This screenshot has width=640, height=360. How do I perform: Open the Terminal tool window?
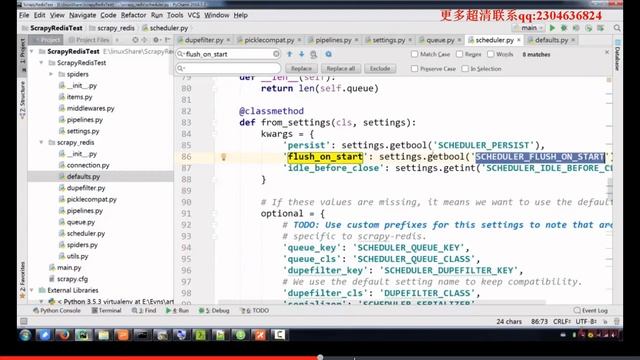(107, 311)
